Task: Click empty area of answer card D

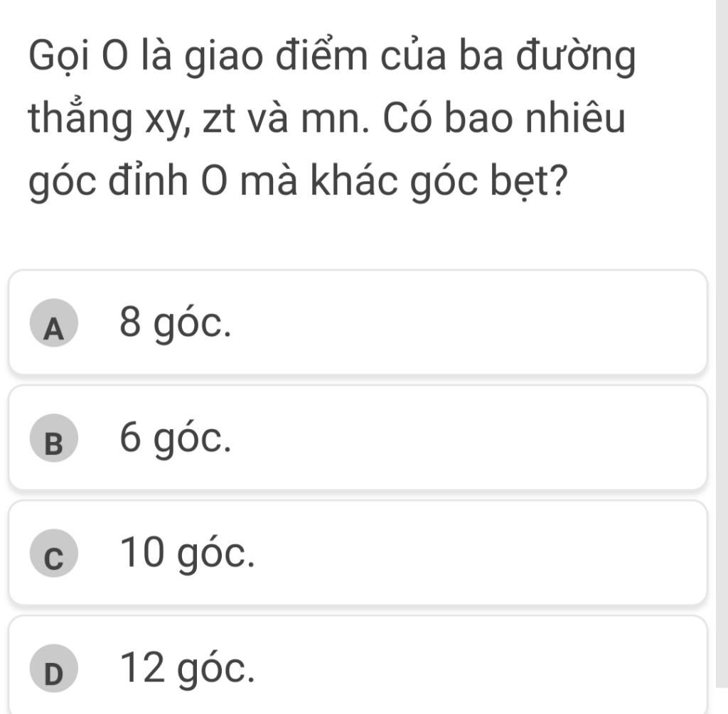Action: click(x=464, y=664)
